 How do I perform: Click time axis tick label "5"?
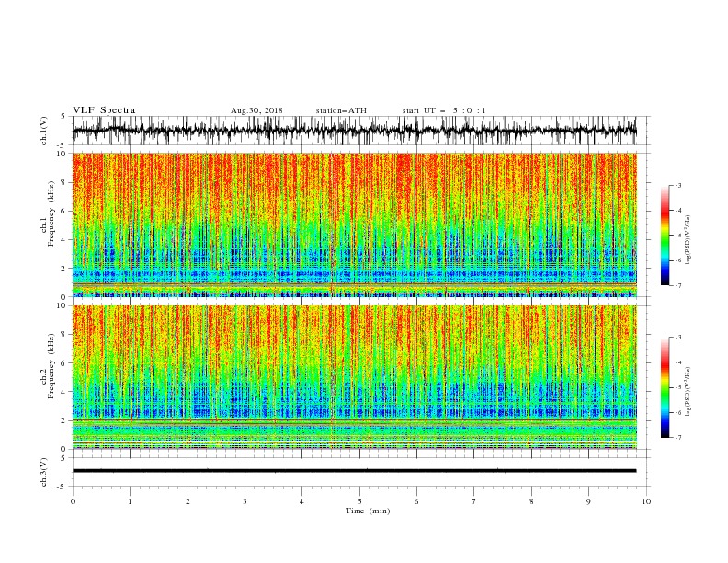click(x=359, y=501)
